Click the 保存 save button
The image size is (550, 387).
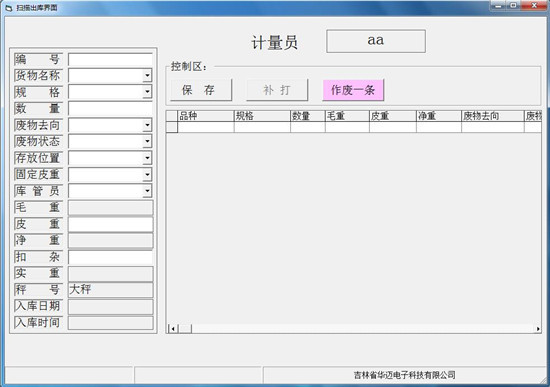click(x=201, y=90)
